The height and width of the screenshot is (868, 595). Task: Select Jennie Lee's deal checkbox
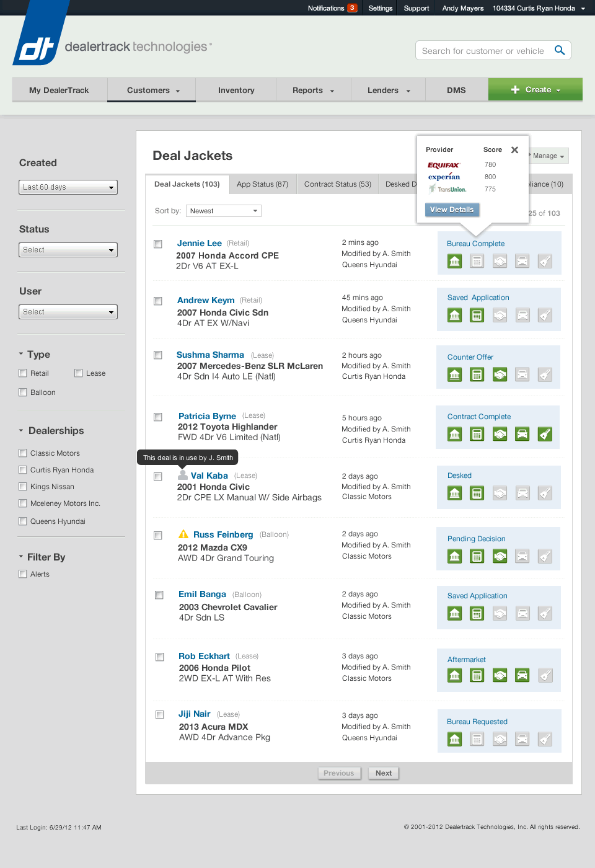click(x=158, y=244)
